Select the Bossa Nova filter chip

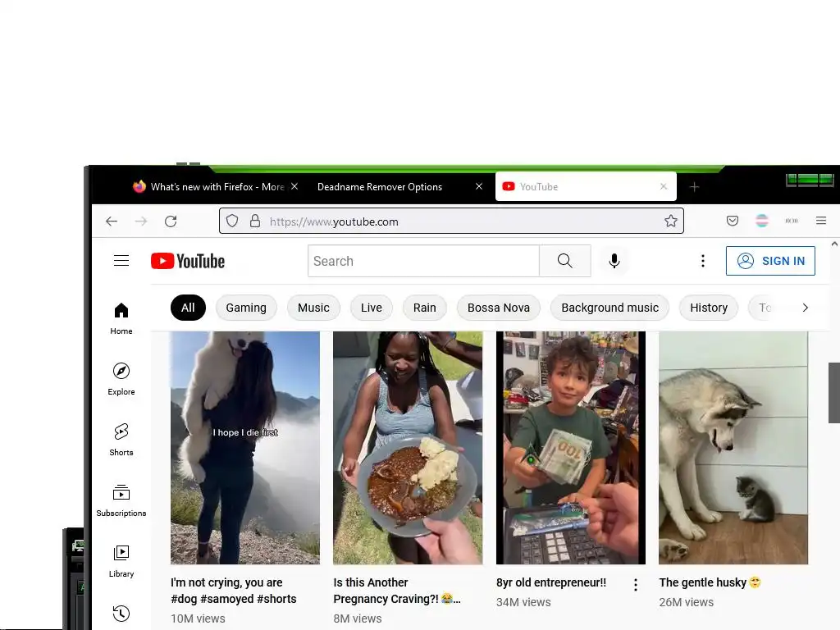coord(498,308)
